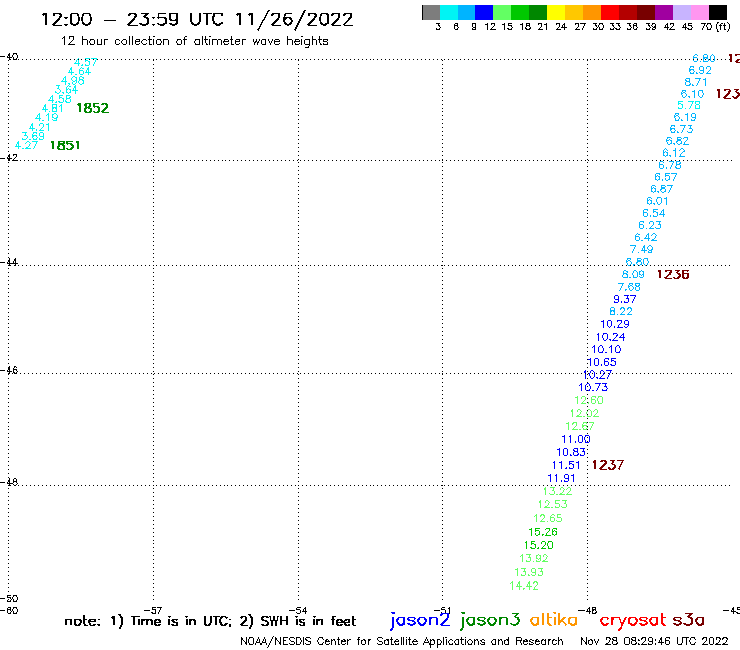Click wave height value 8.71
The image size is (740, 650).
(696, 82)
